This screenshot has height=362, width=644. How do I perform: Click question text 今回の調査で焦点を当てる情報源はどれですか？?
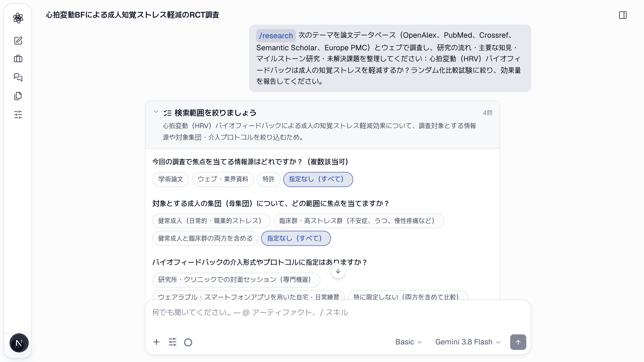click(x=251, y=162)
